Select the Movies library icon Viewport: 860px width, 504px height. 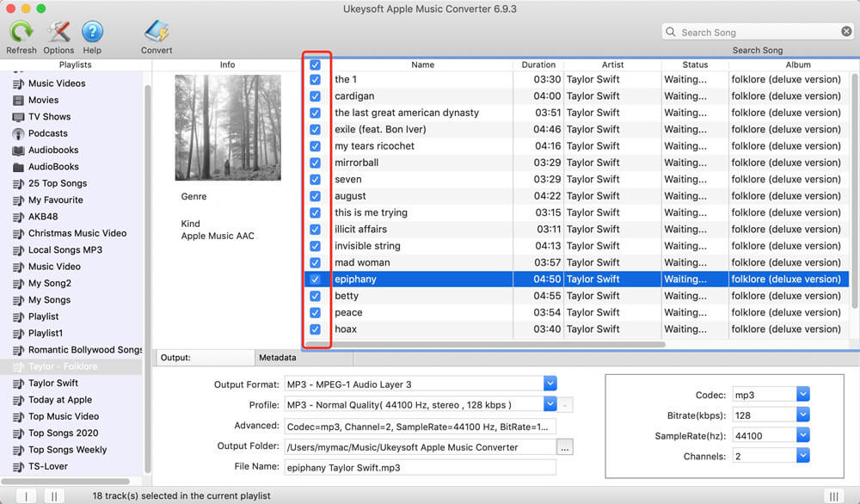[18, 101]
